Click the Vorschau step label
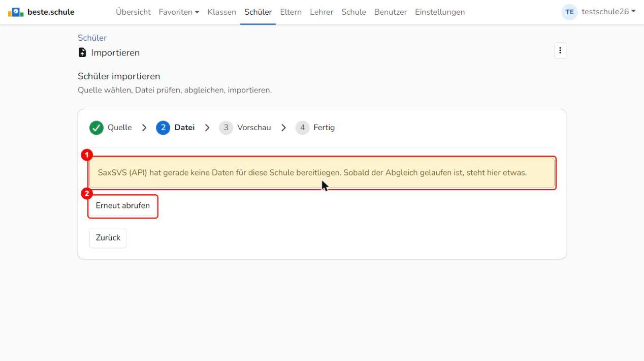 (x=254, y=128)
